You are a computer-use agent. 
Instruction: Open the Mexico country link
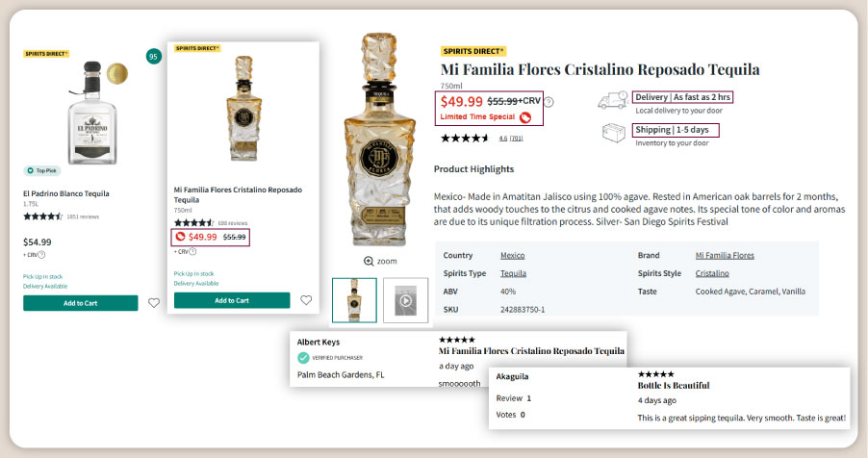tap(513, 256)
